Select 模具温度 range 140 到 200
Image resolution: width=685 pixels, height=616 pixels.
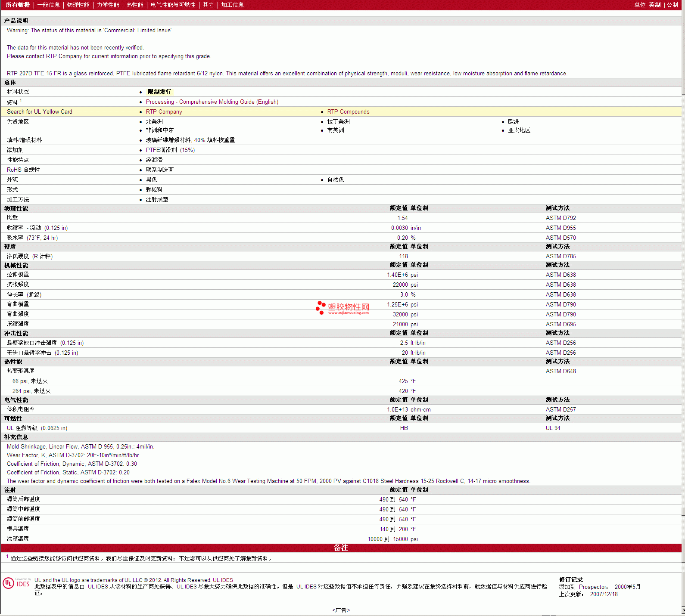[x=393, y=529]
